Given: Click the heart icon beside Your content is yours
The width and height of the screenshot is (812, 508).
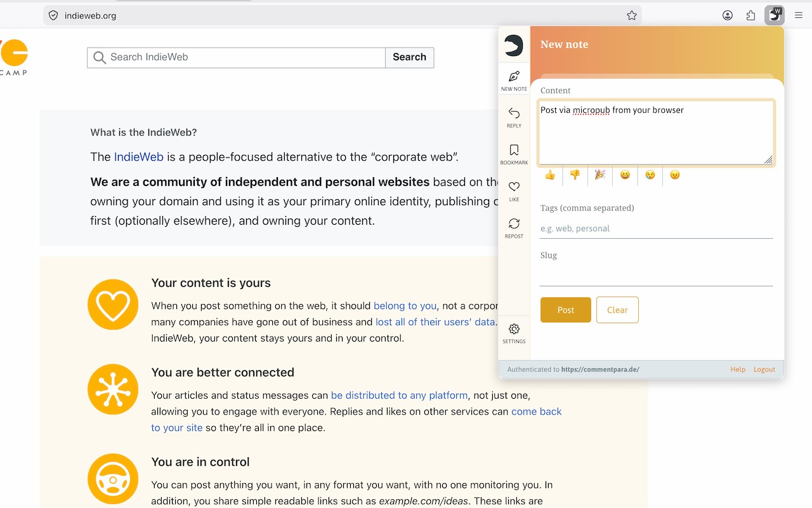Looking at the screenshot, I should tap(113, 305).
